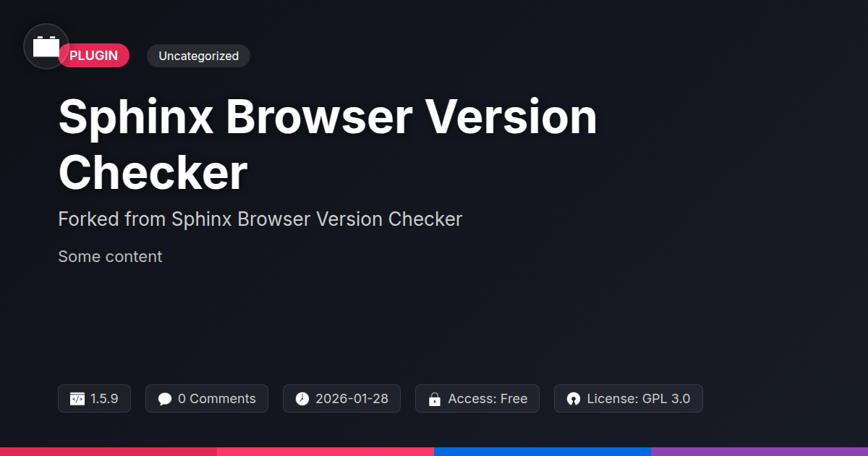Click the 1.5.9 version badge
Screen dimensions: 868x456
click(94, 399)
